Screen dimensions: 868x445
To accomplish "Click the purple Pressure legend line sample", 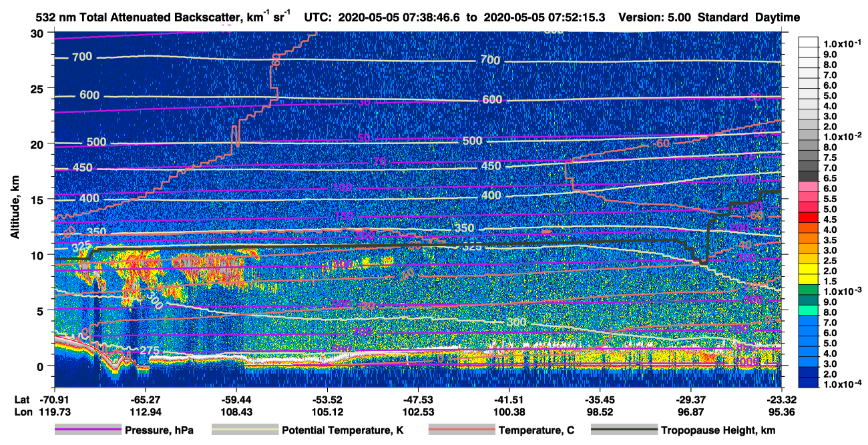I will point(89,430).
